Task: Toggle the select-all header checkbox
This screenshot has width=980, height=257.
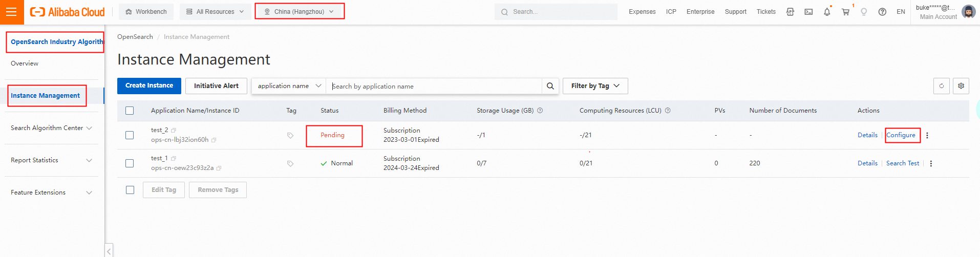Action: pos(130,111)
